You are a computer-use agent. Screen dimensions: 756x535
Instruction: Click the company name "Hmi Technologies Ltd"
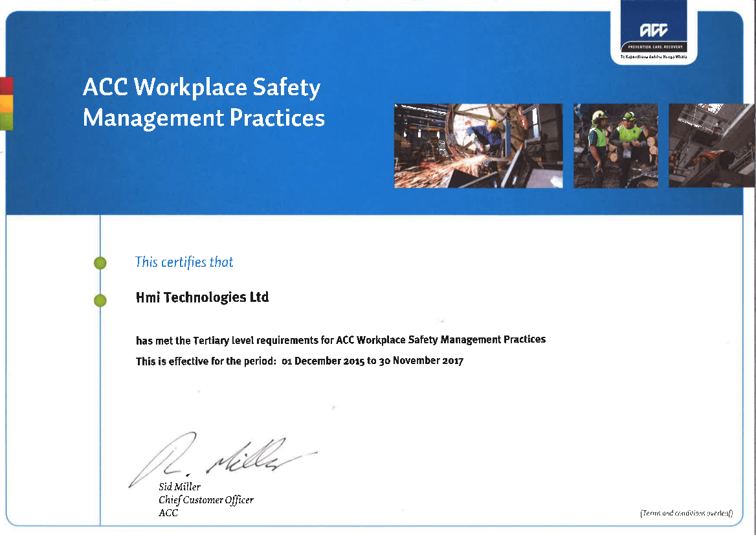pos(202,298)
